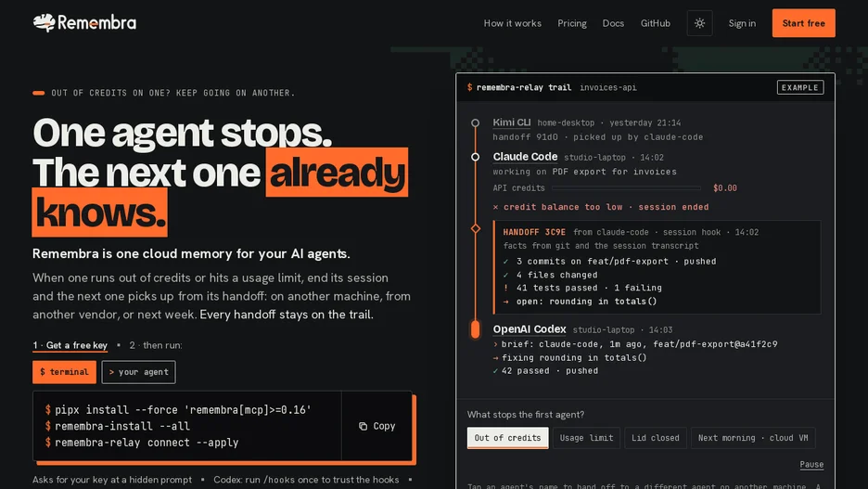Click the handoff 3C9E diamond marker
This screenshot has width=868, height=489.
tap(476, 228)
